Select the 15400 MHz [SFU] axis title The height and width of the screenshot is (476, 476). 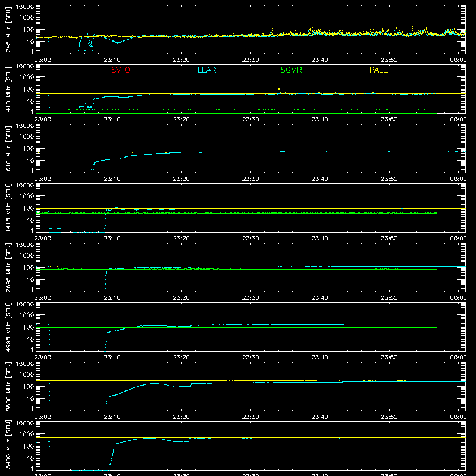[x=8, y=446]
